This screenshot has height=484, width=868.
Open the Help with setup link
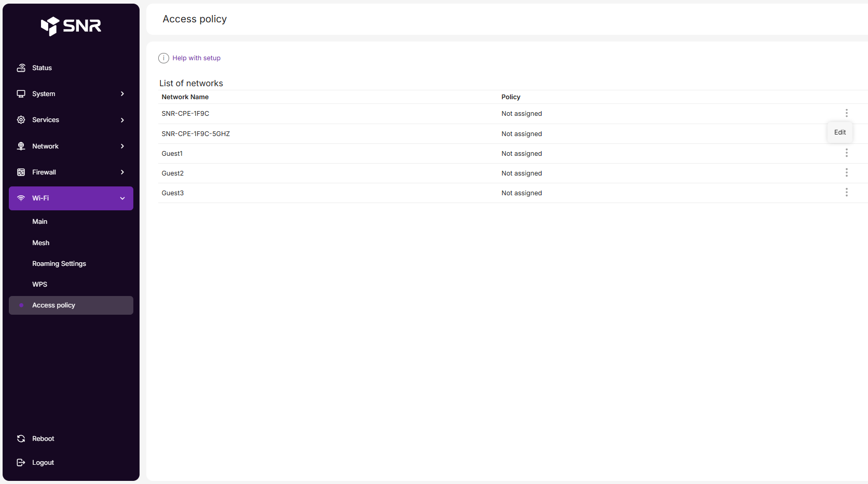196,58
